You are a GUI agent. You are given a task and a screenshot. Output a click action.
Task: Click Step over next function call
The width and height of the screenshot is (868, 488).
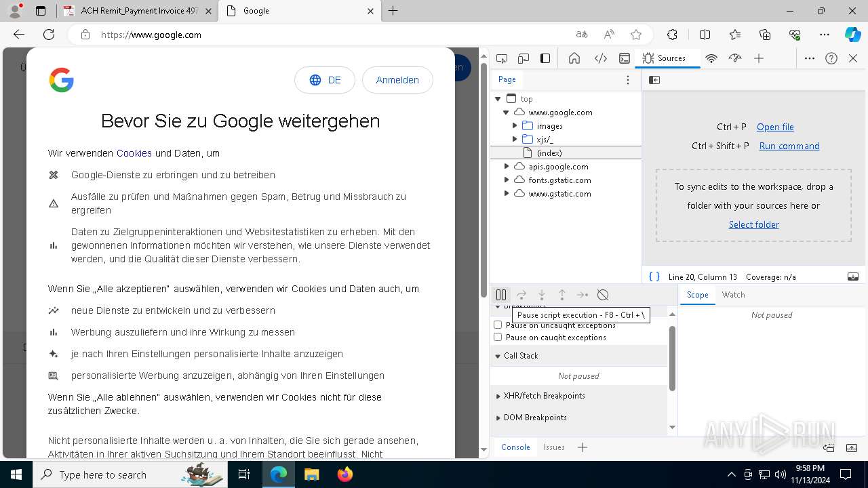point(521,295)
